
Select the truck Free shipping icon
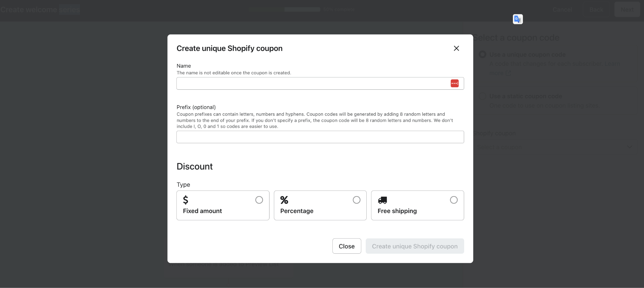(382, 200)
